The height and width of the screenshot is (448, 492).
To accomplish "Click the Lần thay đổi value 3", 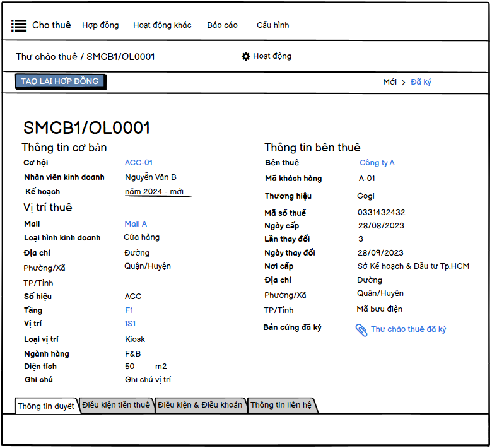I will click(x=361, y=239).
